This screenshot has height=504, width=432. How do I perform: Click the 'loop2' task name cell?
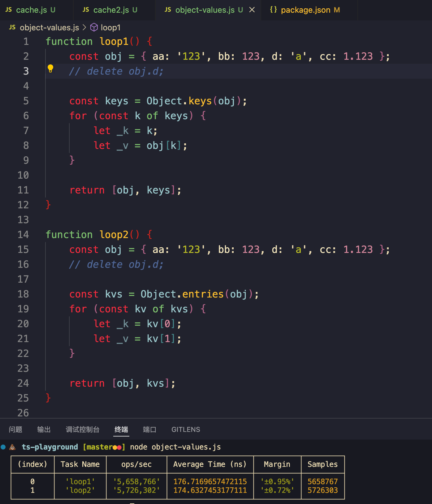[80, 490]
